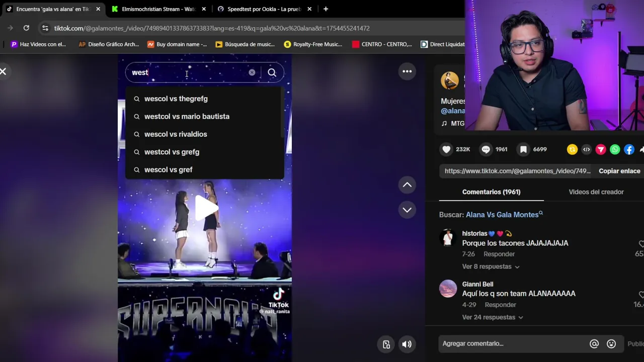
Task: Close the Speedtest por Ookla tab
Action: pos(309,9)
